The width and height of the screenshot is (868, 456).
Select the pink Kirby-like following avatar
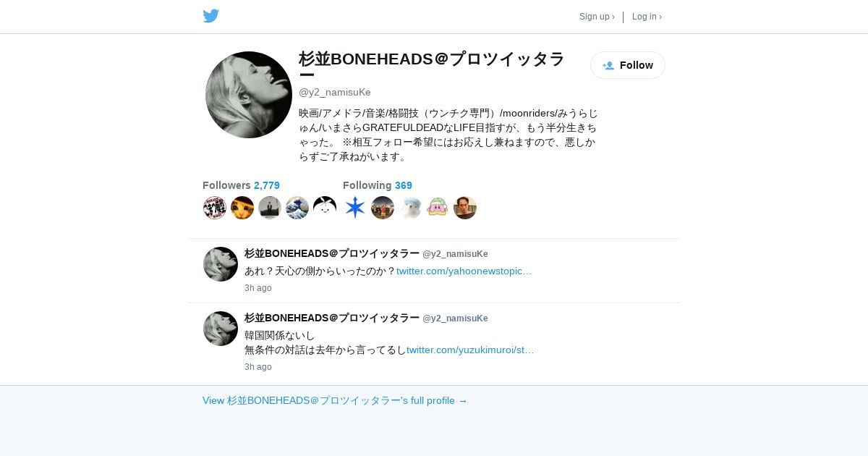tap(438, 208)
